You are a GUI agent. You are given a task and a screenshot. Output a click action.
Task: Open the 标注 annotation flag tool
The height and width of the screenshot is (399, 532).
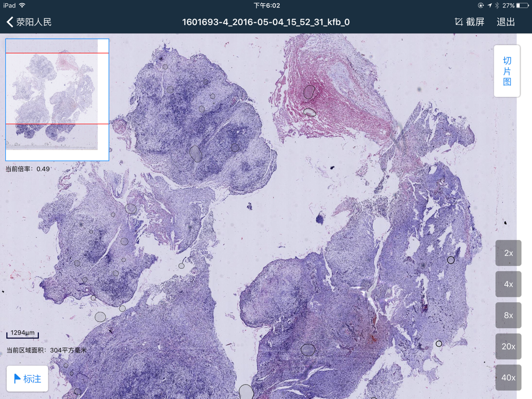(27, 379)
